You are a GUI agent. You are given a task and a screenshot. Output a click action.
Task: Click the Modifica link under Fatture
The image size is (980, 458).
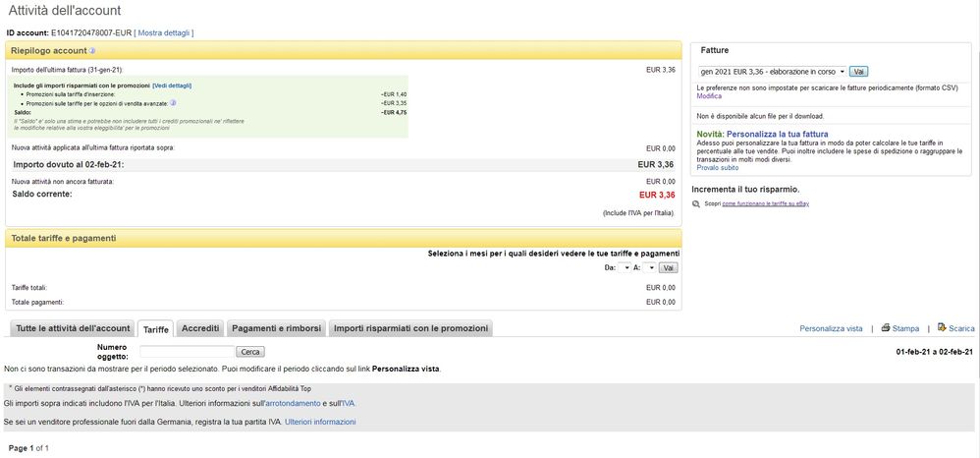(x=709, y=96)
